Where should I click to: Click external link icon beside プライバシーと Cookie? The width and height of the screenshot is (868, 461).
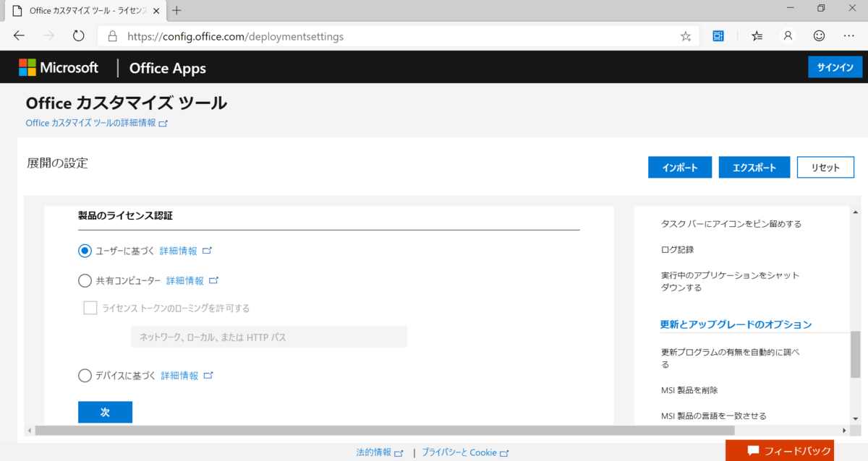coord(504,453)
